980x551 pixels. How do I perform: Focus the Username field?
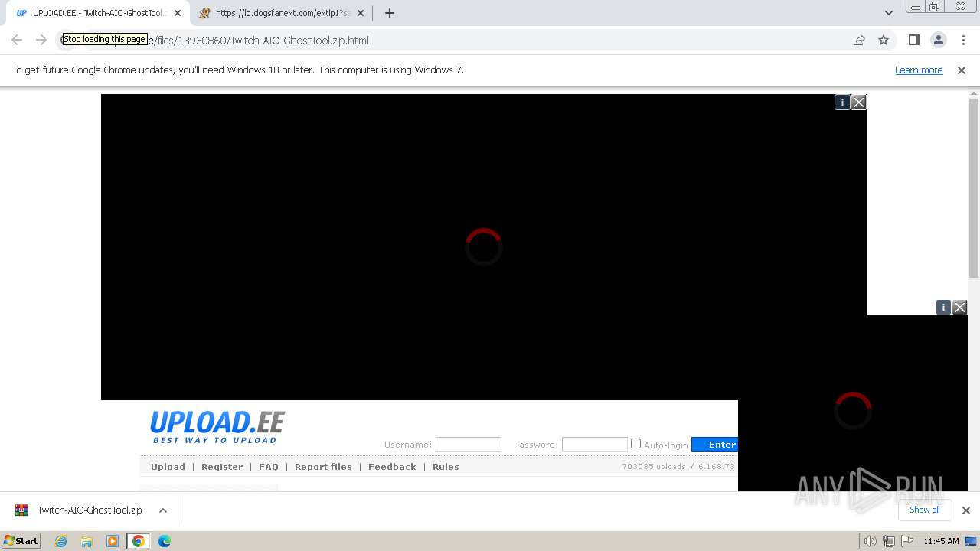[469, 445]
